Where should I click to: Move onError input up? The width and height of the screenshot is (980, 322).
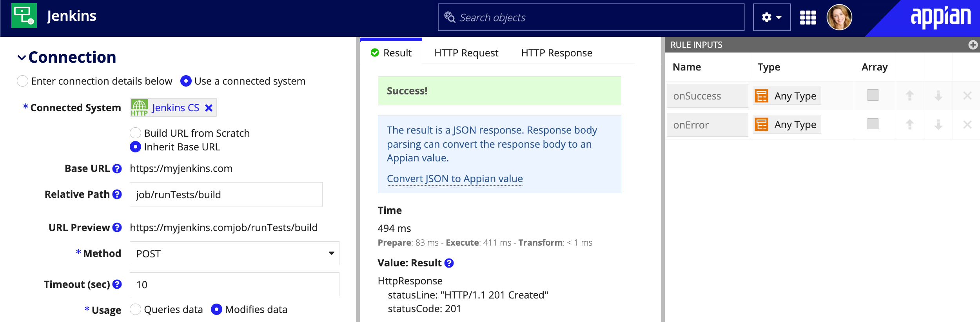909,124
